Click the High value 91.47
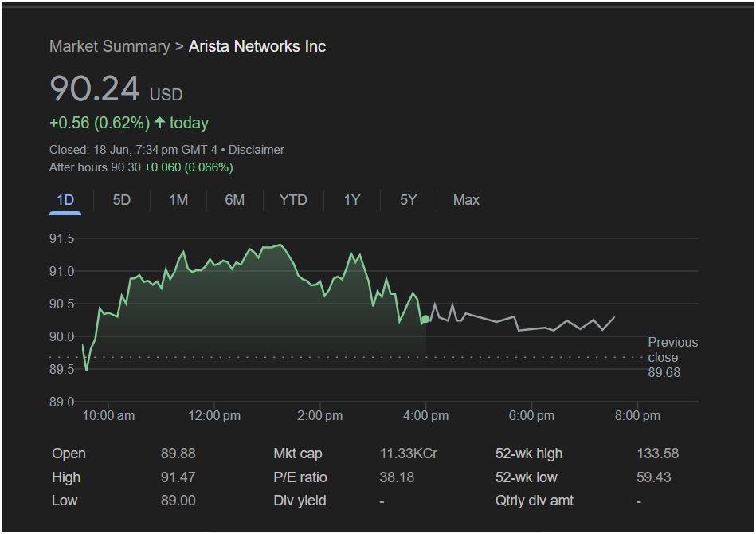 coord(178,477)
